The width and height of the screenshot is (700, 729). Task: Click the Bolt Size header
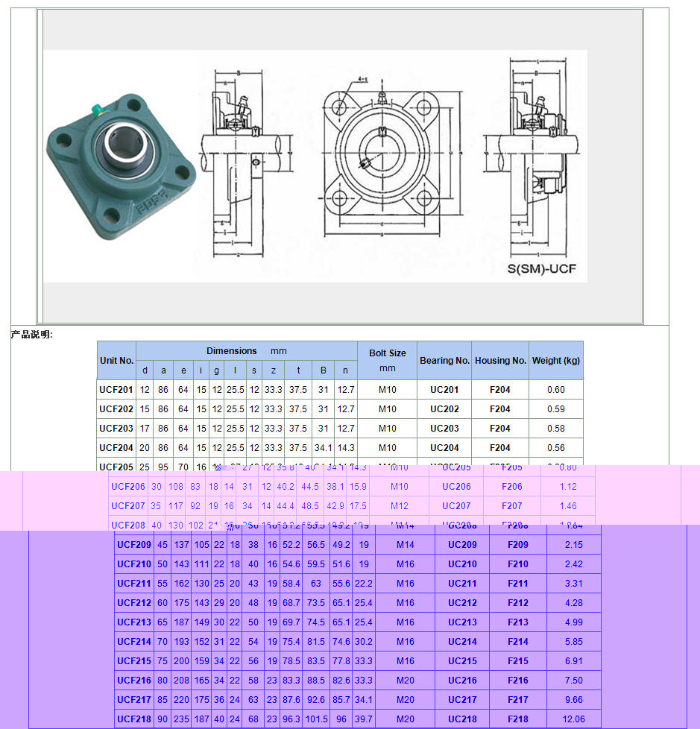[388, 360]
